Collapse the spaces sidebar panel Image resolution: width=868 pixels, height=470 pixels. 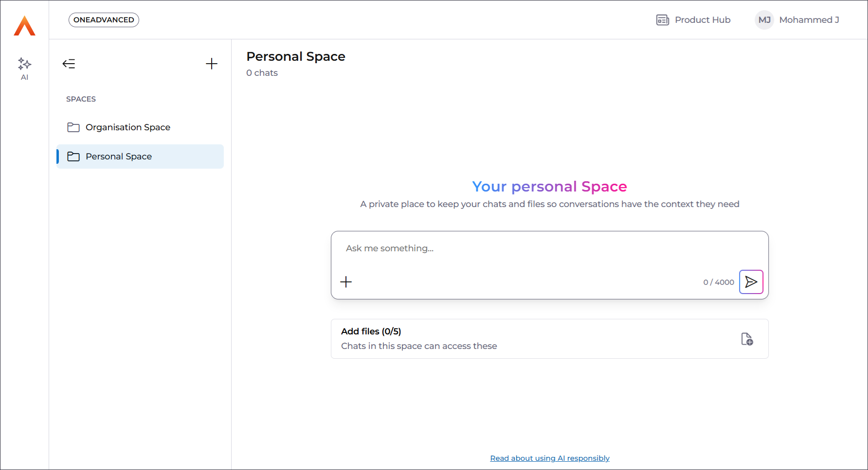click(x=69, y=64)
